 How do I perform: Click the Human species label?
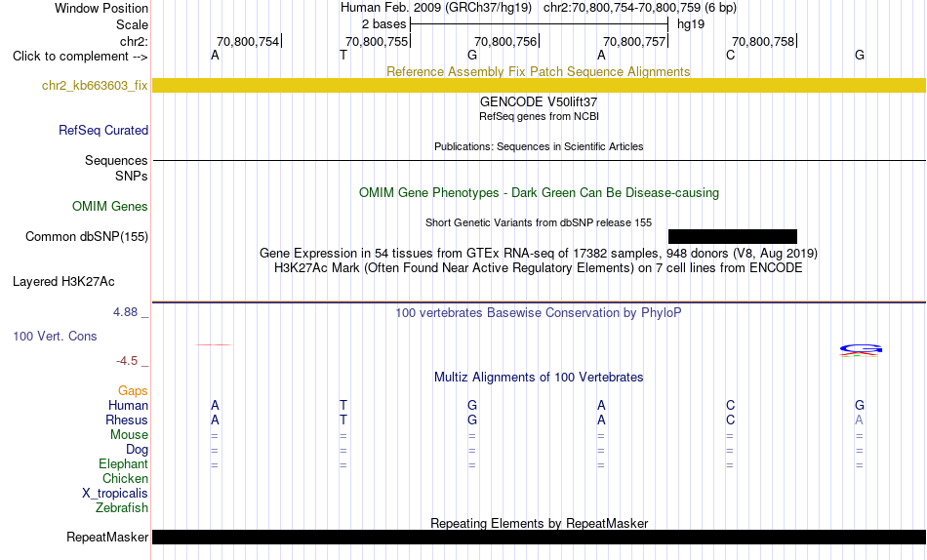(128, 406)
